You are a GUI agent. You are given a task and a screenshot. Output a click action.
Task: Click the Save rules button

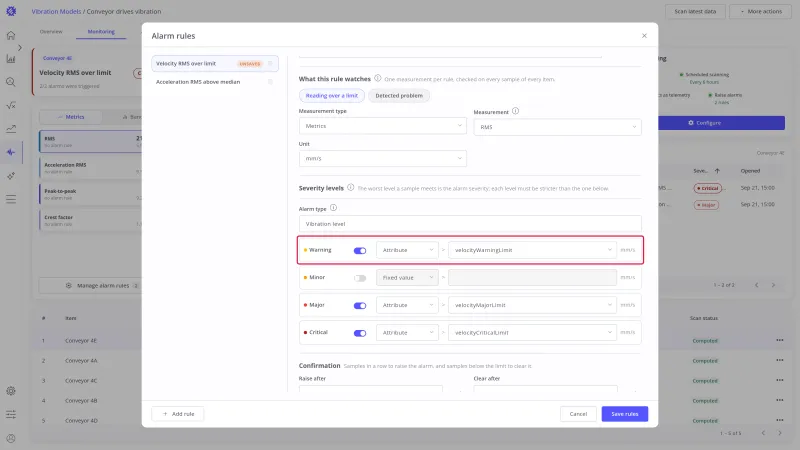point(624,414)
